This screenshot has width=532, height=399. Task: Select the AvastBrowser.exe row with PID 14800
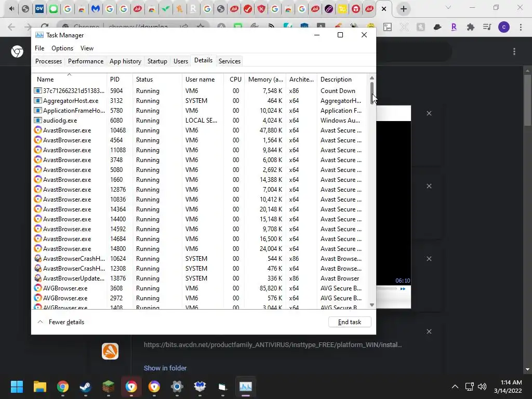point(200,249)
